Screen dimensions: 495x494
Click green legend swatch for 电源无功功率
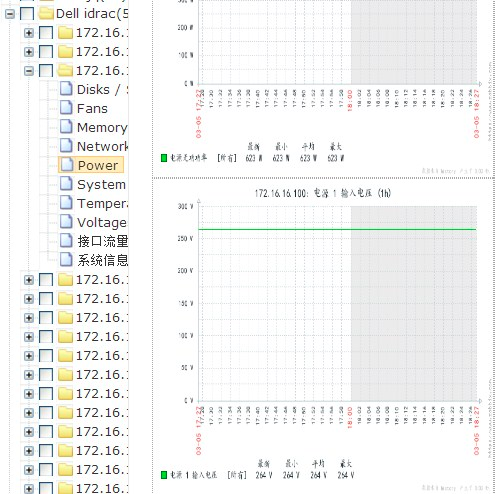coord(164,158)
